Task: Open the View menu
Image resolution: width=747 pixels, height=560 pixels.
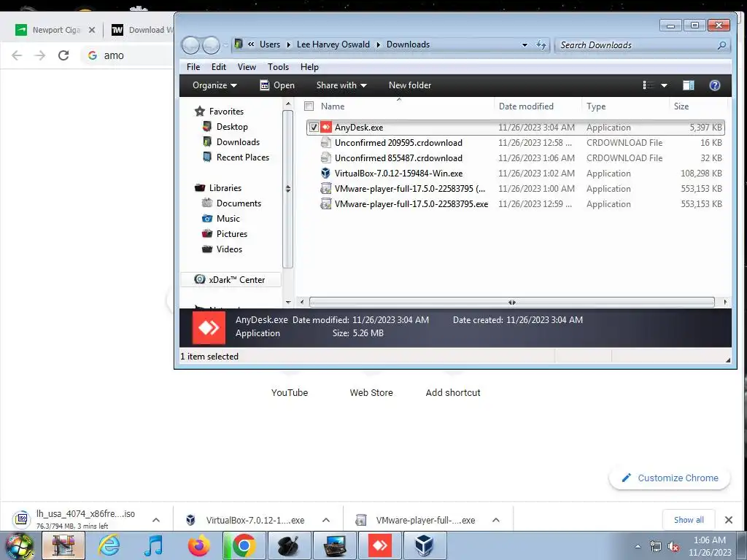Action: 247,66
